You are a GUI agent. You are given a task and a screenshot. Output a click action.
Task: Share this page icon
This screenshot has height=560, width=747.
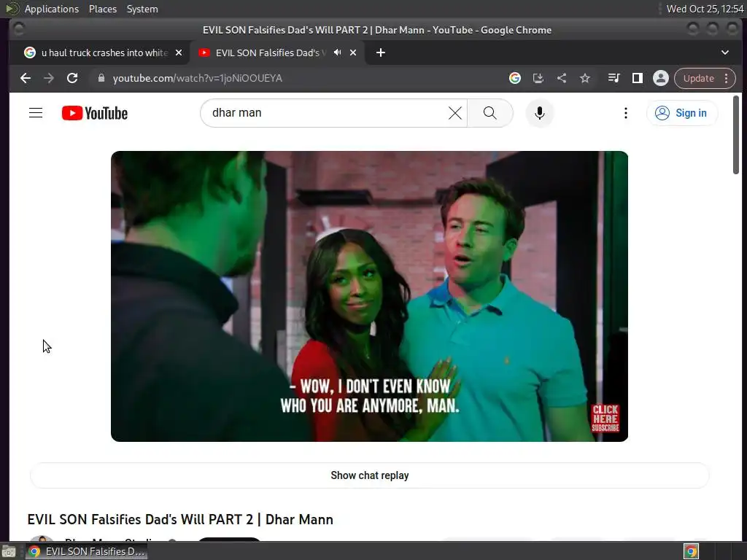tap(562, 78)
